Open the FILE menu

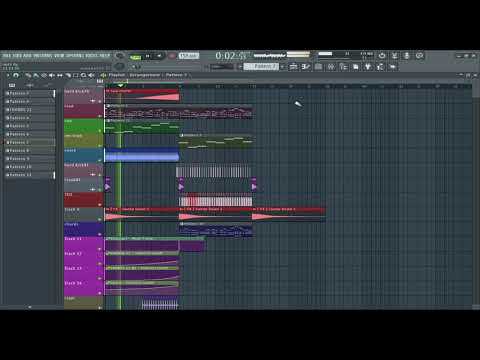click(7, 56)
